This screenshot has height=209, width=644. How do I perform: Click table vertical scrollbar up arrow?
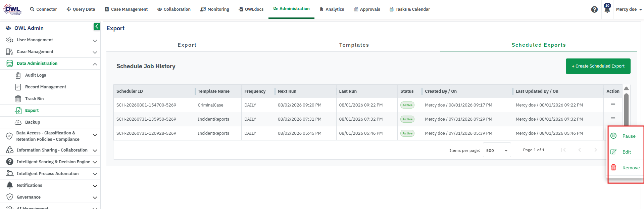pos(626,88)
